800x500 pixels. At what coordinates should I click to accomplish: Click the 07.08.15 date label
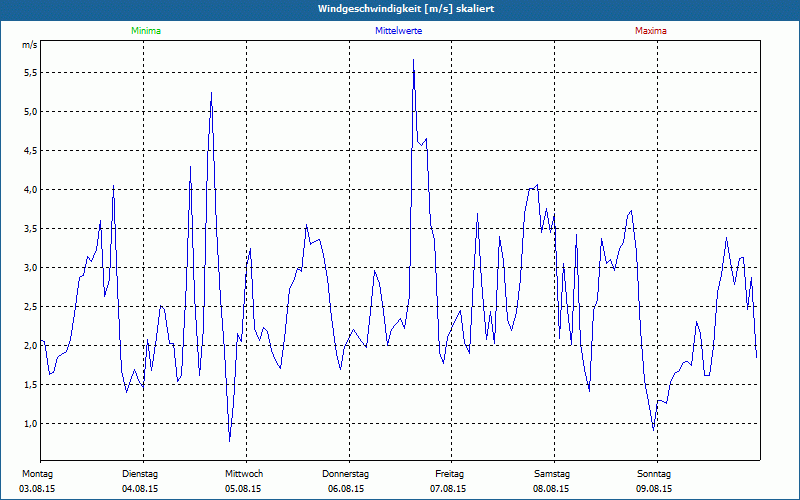click(x=448, y=489)
